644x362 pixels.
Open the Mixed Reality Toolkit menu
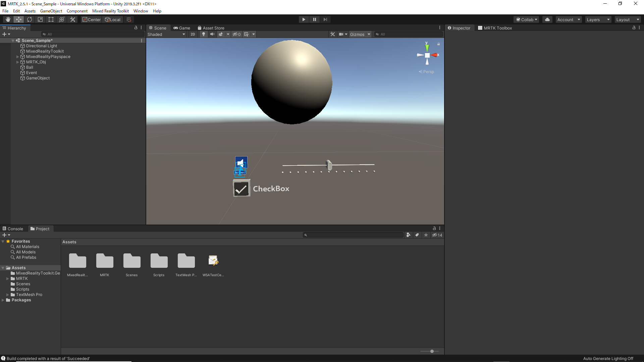(110, 11)
